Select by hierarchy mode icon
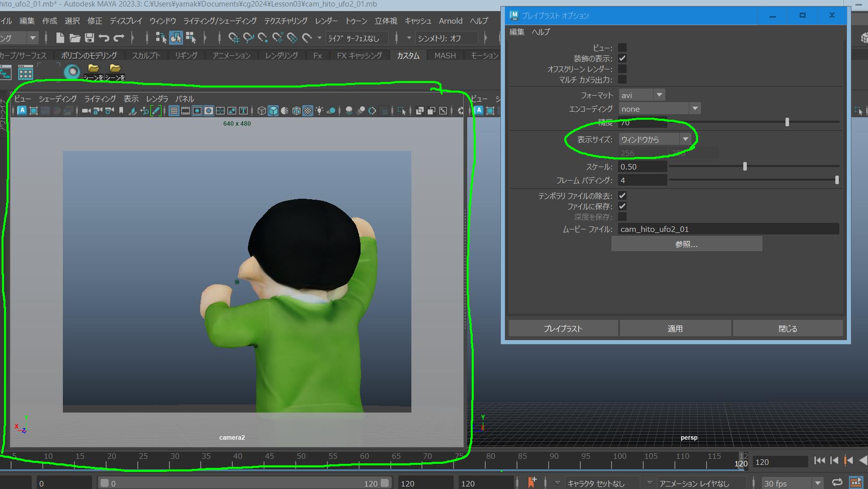Image resolution: width=868 pixels, height=489 pixels. pos(161,38)
